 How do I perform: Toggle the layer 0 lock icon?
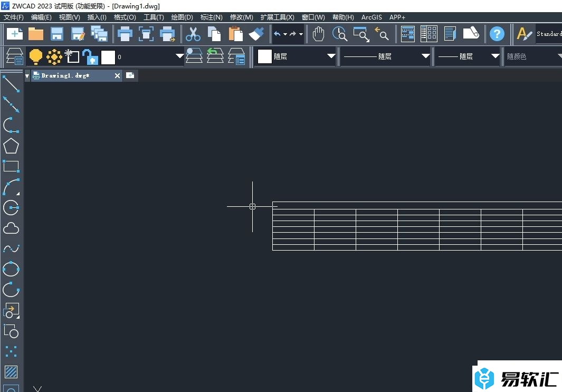tap(90, 56)
